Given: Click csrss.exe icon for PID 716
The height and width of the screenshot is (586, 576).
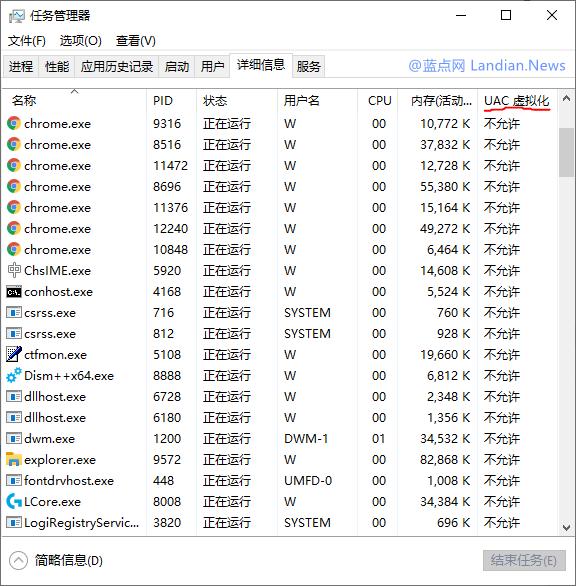Looking at the screenshot, I should click(14, 312).
